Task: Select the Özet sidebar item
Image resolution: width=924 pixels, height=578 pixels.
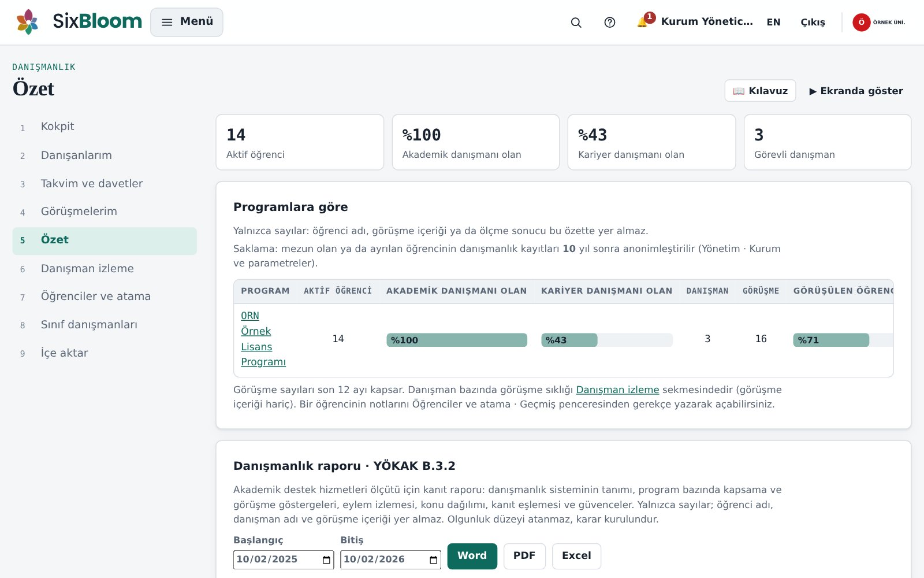Action: click(105, 240)
